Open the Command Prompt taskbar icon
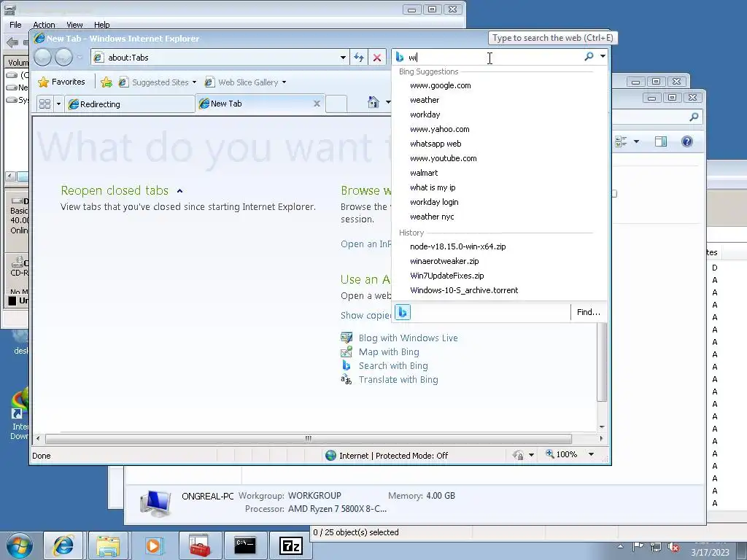The image size is (747, 560). click(x=245, y=545)
